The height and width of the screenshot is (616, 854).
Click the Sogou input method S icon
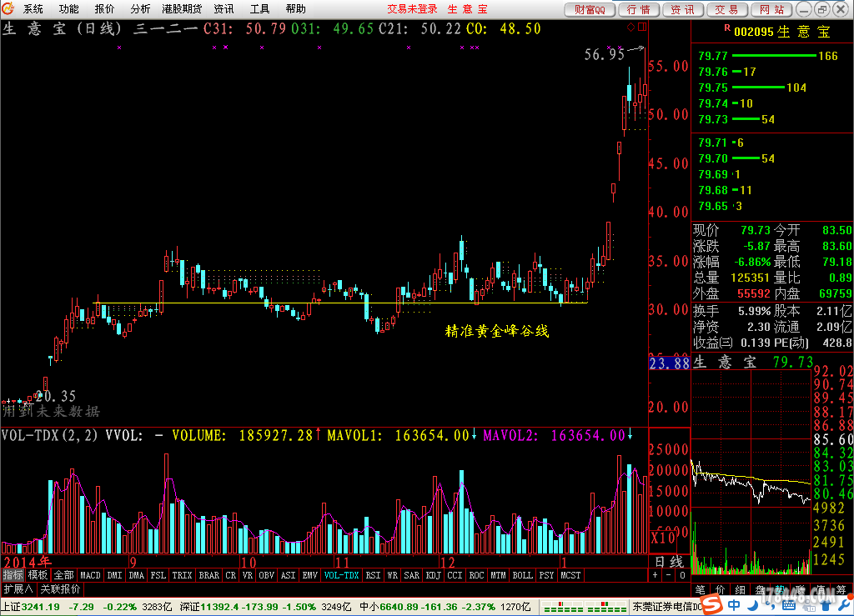712,604
